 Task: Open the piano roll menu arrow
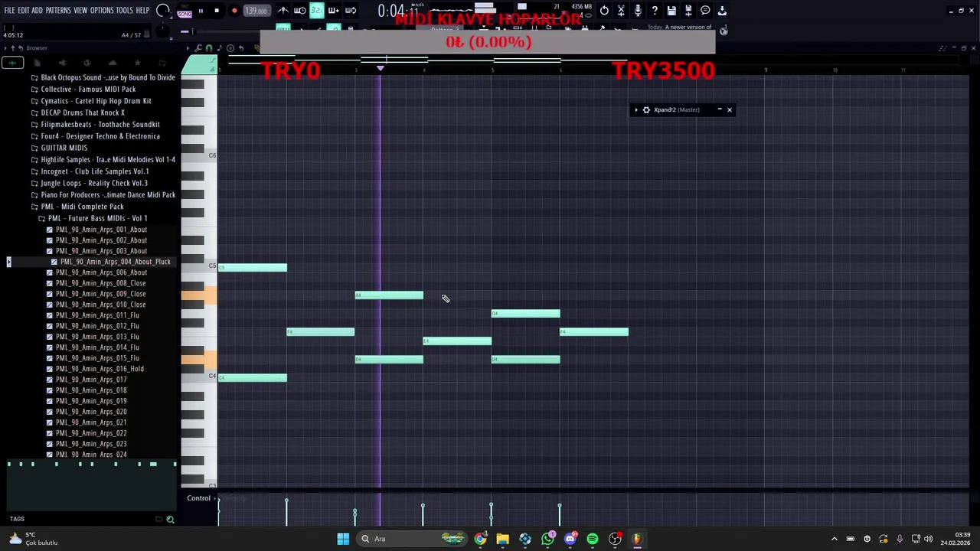click(x=188, y=48)
